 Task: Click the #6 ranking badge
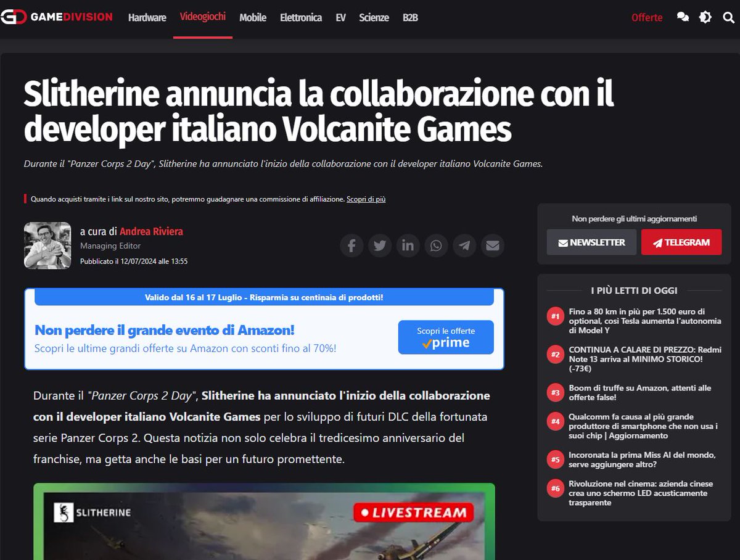click(555, 488)
